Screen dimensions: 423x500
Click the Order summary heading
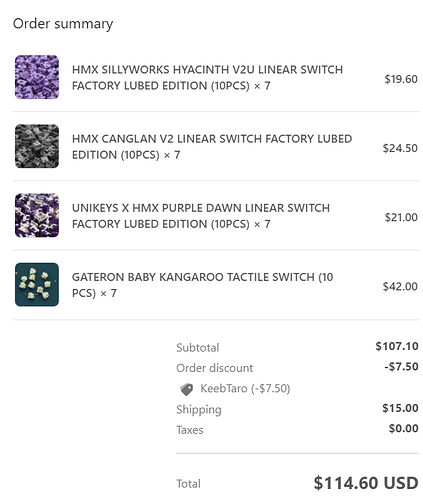[63, 24]
